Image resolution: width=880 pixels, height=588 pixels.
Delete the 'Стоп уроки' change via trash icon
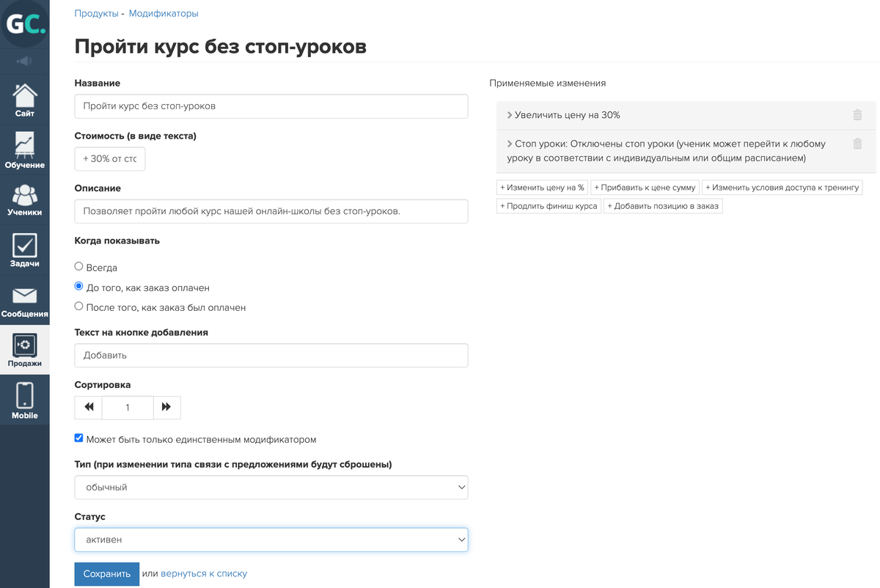pos(857,144)
